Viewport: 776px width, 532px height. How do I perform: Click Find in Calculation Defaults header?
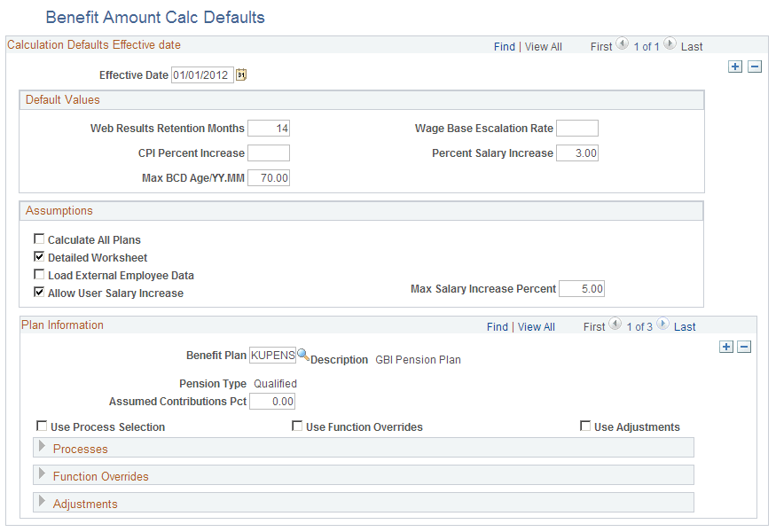[x=504, y=46]
